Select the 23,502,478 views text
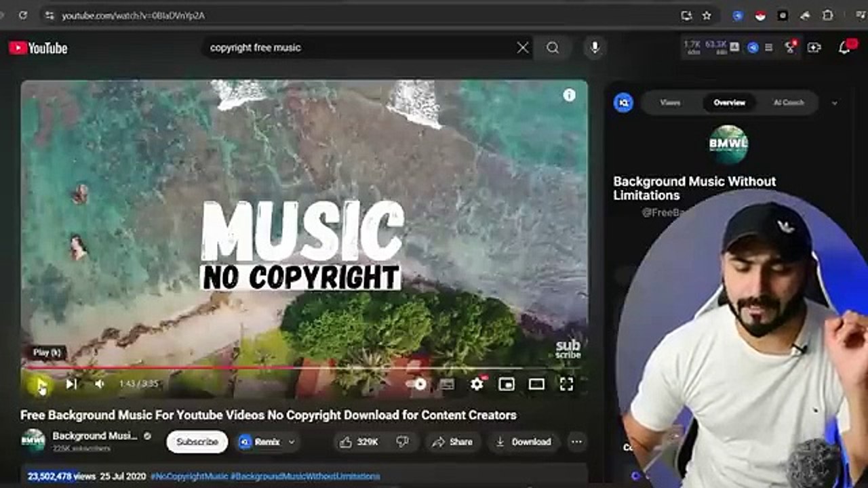Image resolution: width=868 pixels, height=488 pixels. coord(62,476)
